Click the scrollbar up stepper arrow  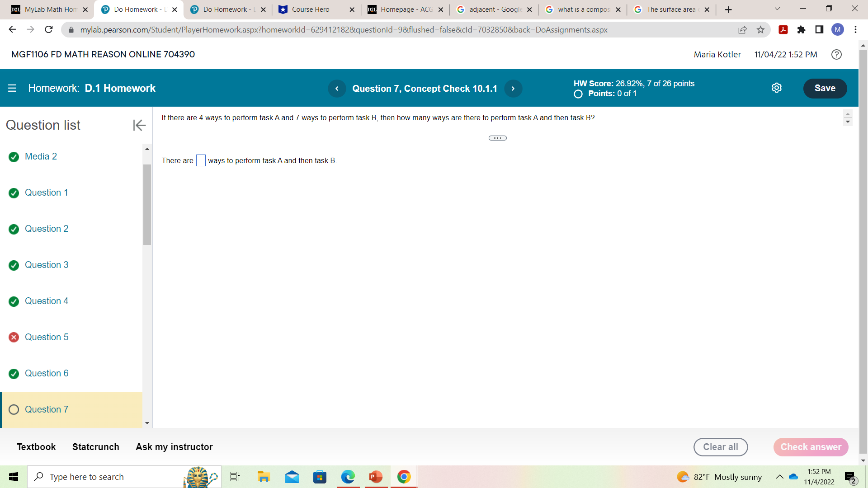pos(848,114)
